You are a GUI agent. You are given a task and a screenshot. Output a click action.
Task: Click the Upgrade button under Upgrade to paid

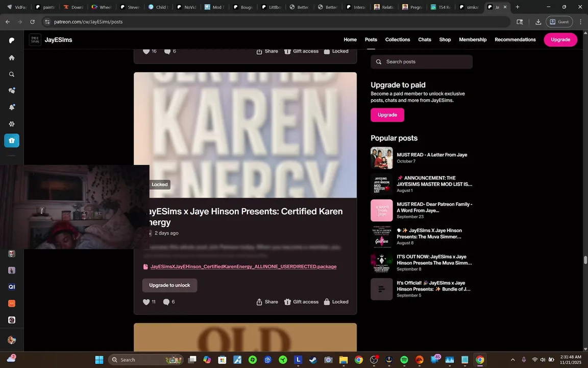pyautogui.click(x=387, y=115)
